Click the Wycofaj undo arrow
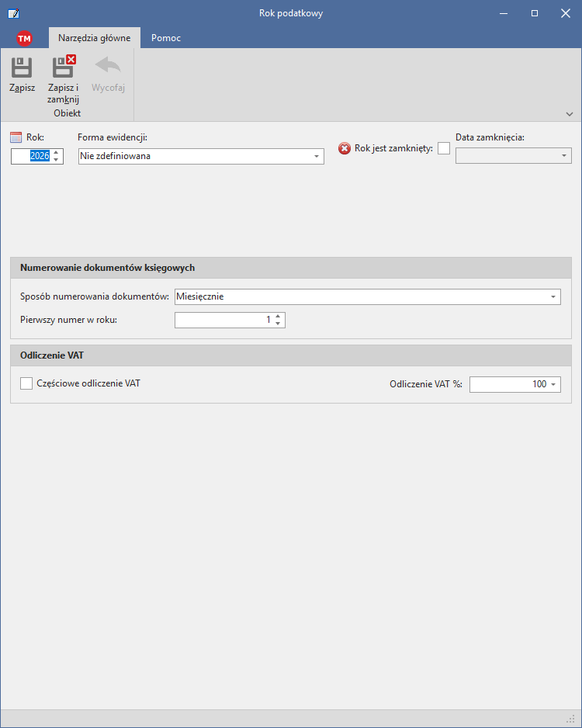The image size is (582, 728). (x=108, y=66)
